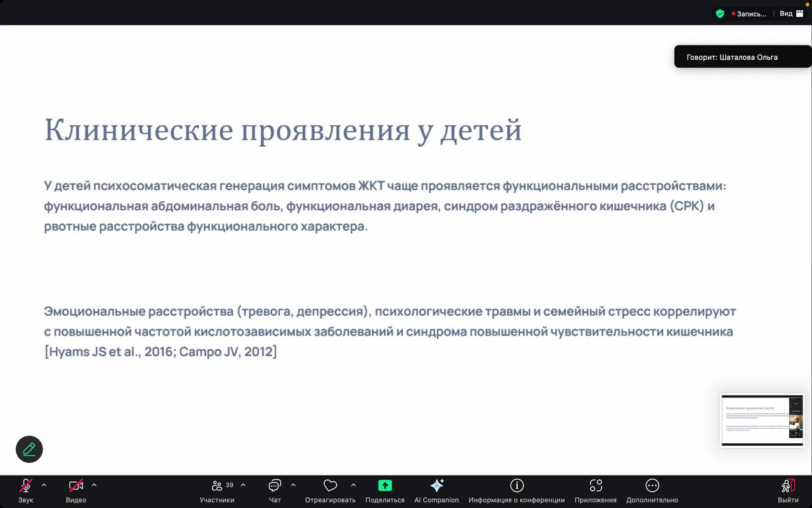Open Информация о конференции info icon
Screen dimensions: 812x508
[516, 486]
